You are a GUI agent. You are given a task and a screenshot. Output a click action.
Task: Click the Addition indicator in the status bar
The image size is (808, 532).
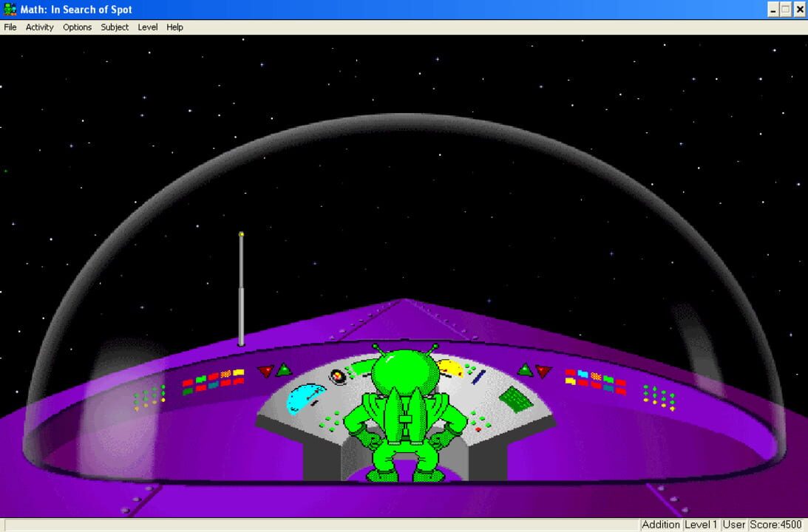point(661,525)
